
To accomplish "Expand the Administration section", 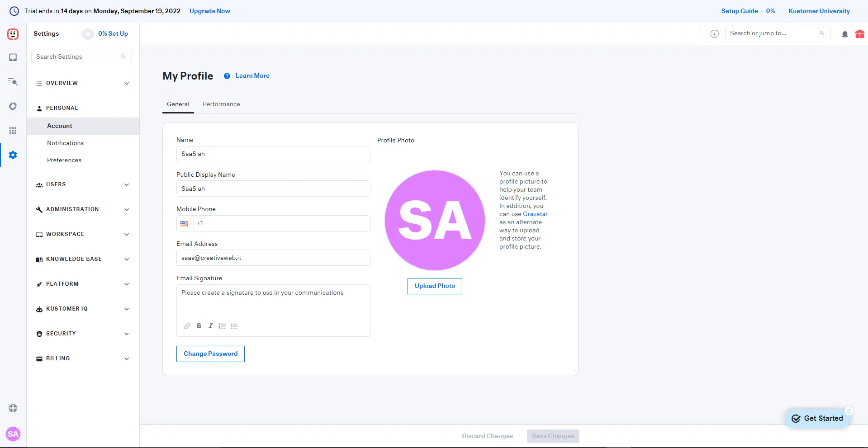I will [x=83, y=209].
